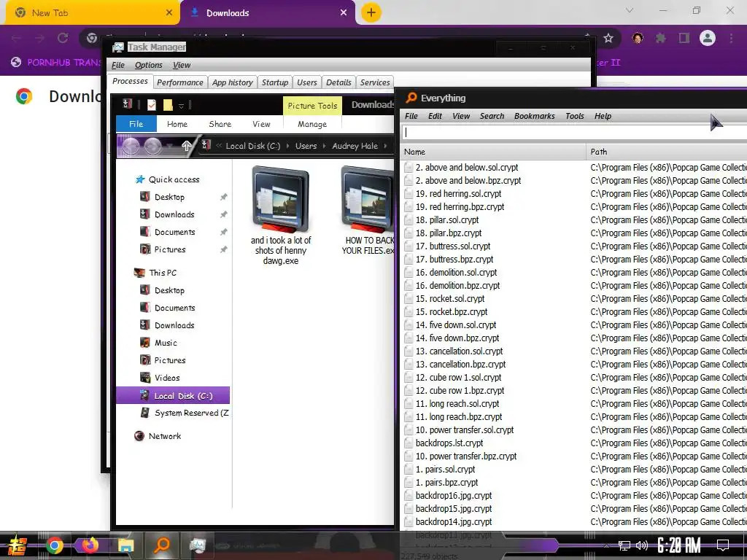Toggle Chrome side panel icon
The height and width of the screenshot is (560, 747).
684,38
